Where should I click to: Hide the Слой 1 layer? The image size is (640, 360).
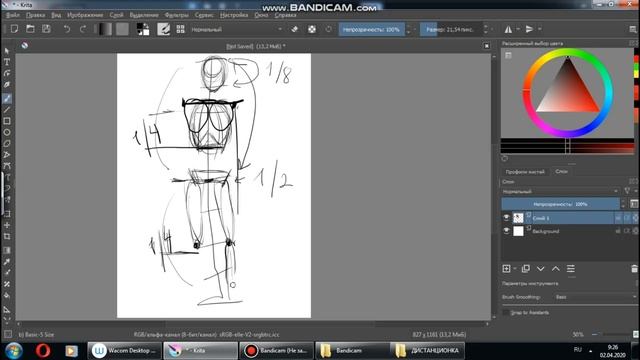click(x=506, y=218)
